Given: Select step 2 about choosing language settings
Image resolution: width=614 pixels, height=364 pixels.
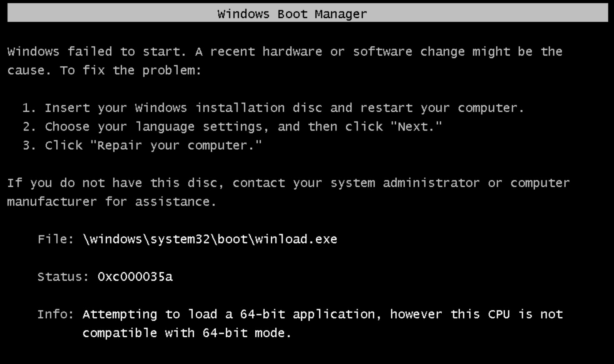Looking at the screenshot, I should pos(232,127).
